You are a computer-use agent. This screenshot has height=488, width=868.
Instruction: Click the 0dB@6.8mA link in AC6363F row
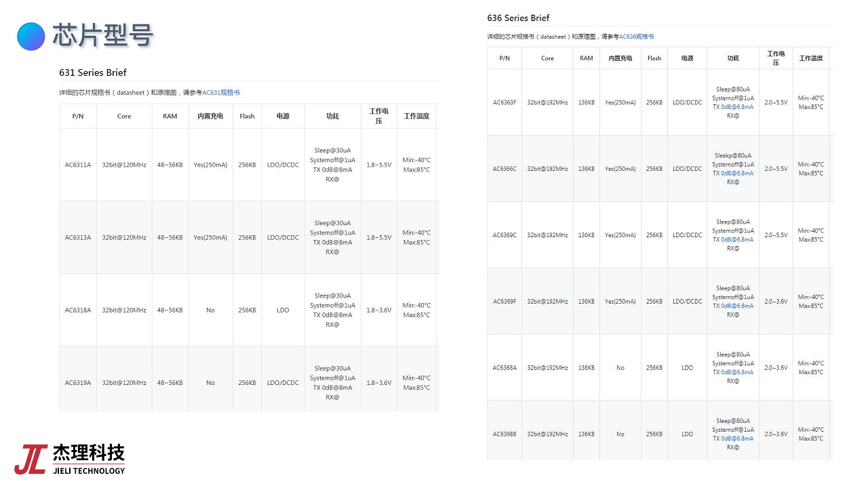(736, 106)
